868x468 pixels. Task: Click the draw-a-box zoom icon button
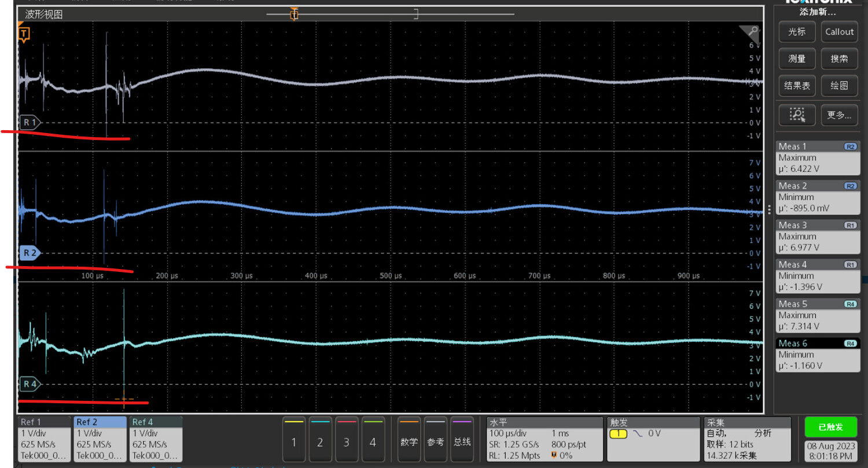797,115
